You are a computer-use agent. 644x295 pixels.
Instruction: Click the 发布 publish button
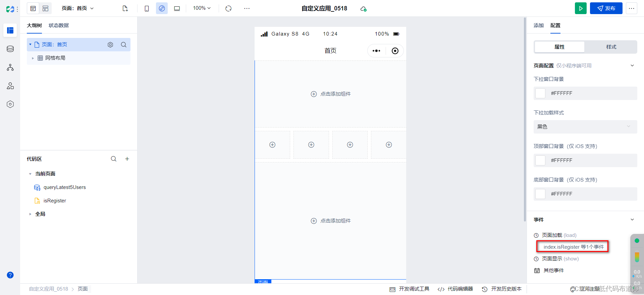point(606,8)
